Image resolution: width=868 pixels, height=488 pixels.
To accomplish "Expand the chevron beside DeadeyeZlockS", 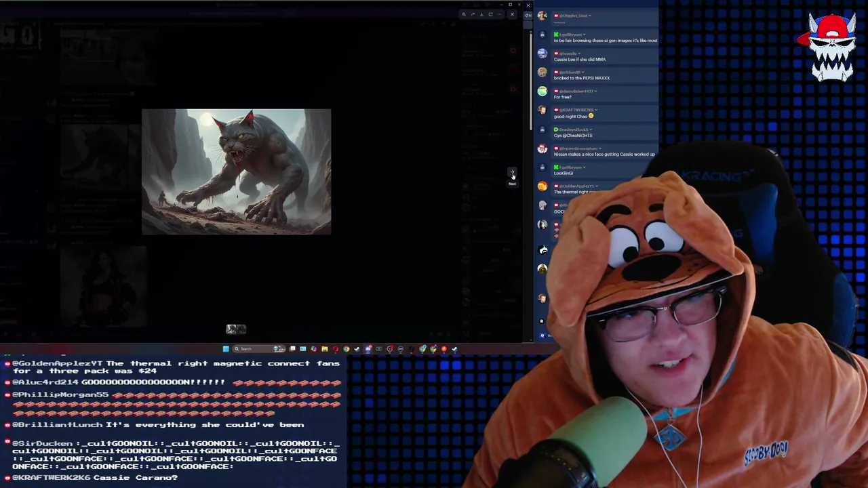I will 591,129.
